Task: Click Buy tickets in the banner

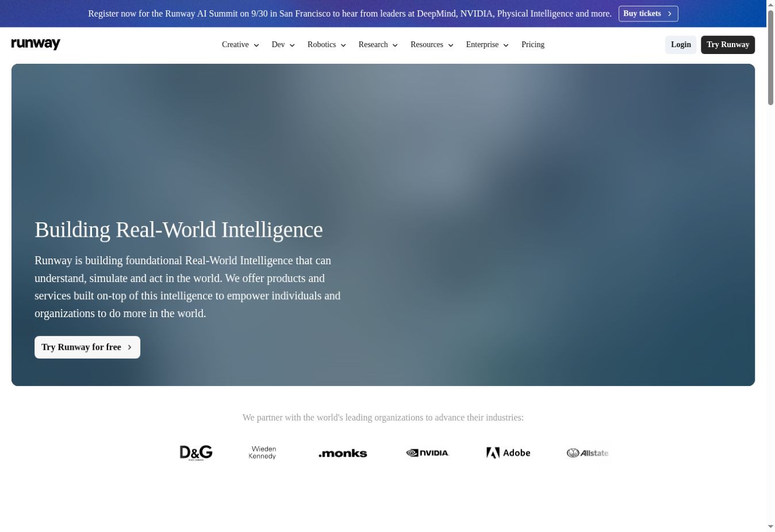Action: [x=648, y=14]
